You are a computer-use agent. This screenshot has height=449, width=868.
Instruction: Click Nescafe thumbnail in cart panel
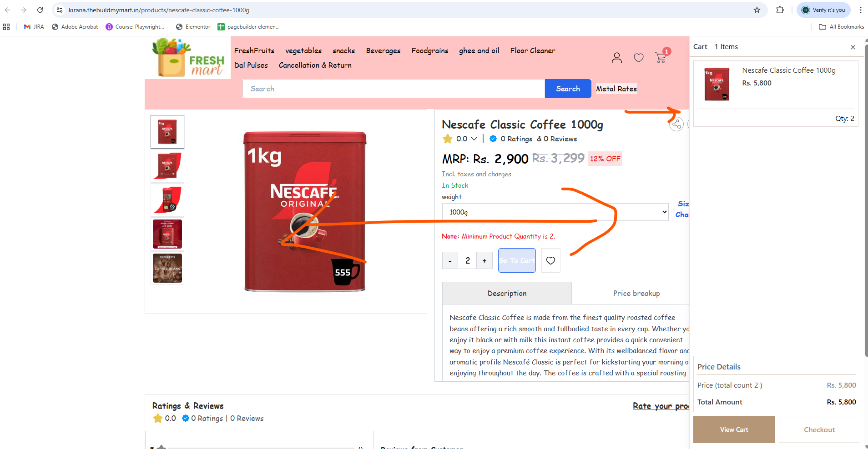717,84
